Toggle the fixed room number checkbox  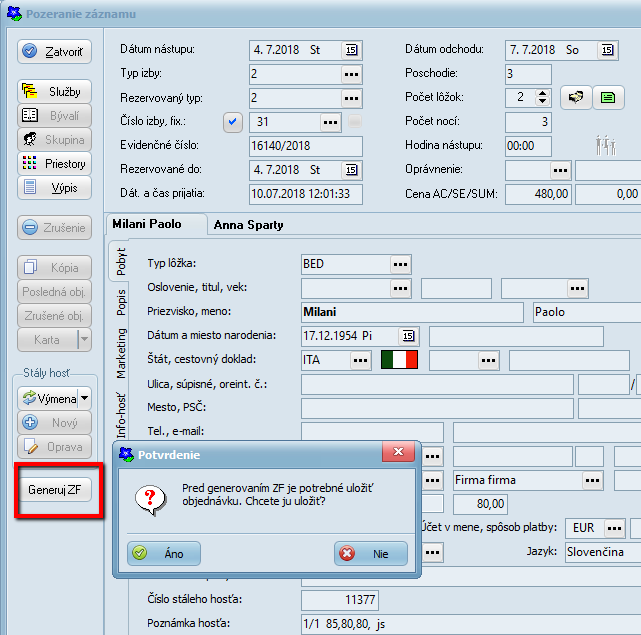[234, 122]
